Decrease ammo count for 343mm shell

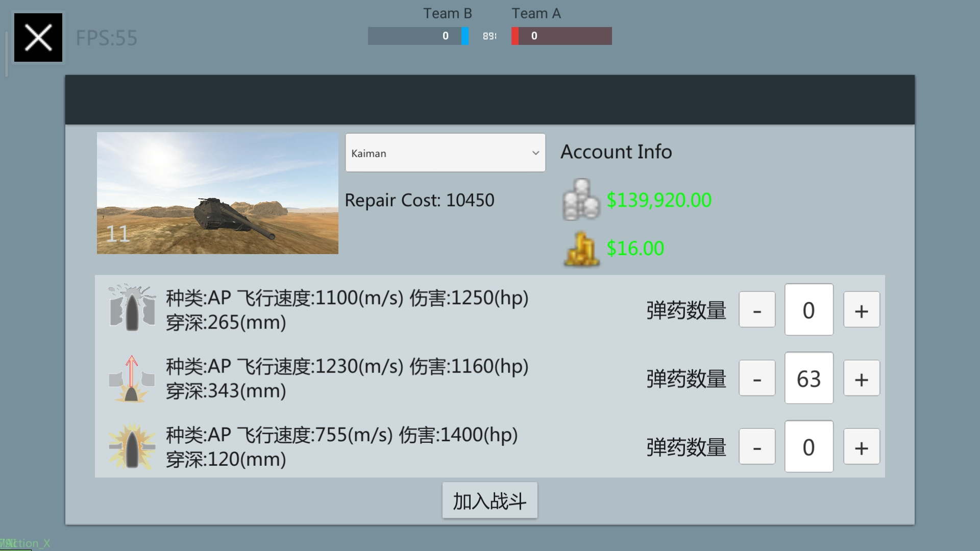coord(757,378)
